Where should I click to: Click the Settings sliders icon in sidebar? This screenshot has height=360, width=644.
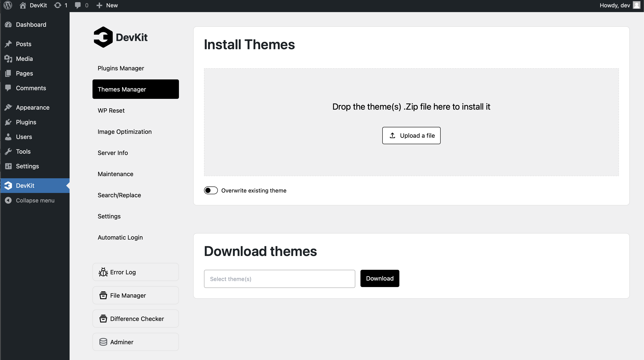(x=8, y=166)
